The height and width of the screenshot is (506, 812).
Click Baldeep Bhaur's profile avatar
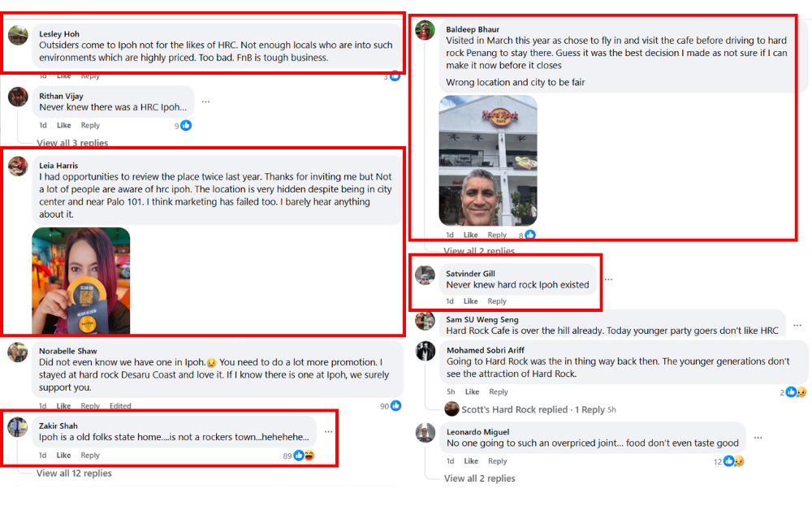click(425, 30)
